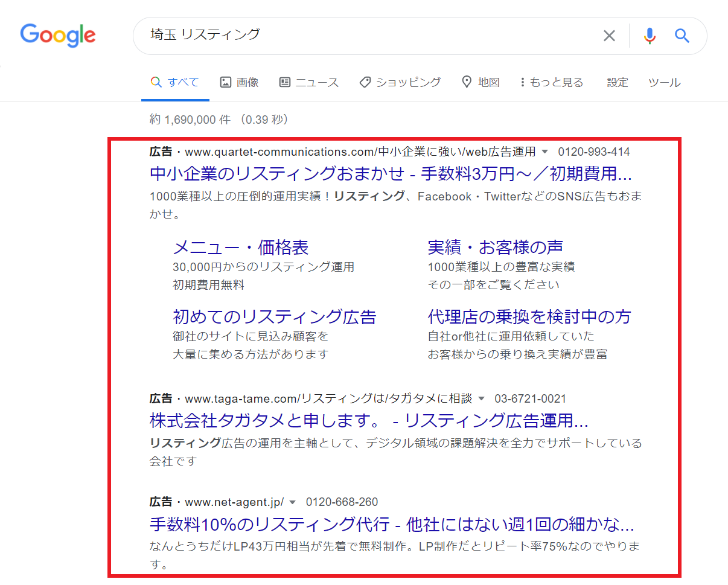Click the snippet starting リスティング広告の運用を主軸として
Screen dimensions: 728x585
[396, 452]
